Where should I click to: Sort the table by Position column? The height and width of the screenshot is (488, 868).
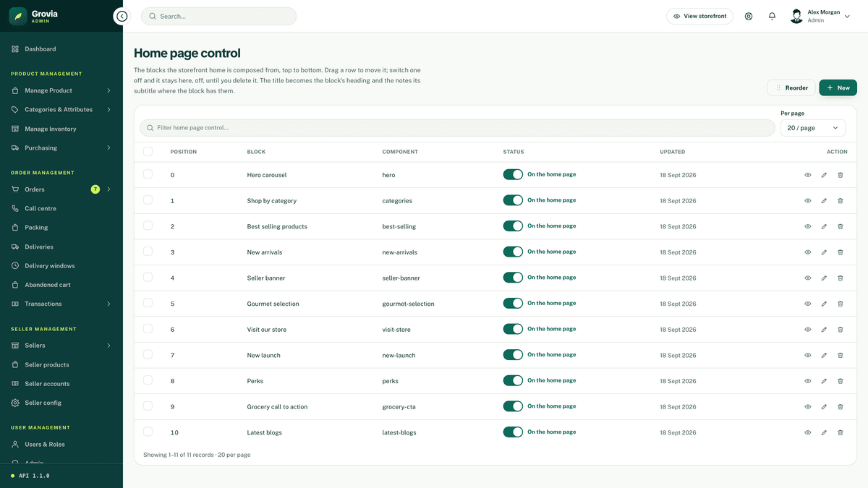183,152
